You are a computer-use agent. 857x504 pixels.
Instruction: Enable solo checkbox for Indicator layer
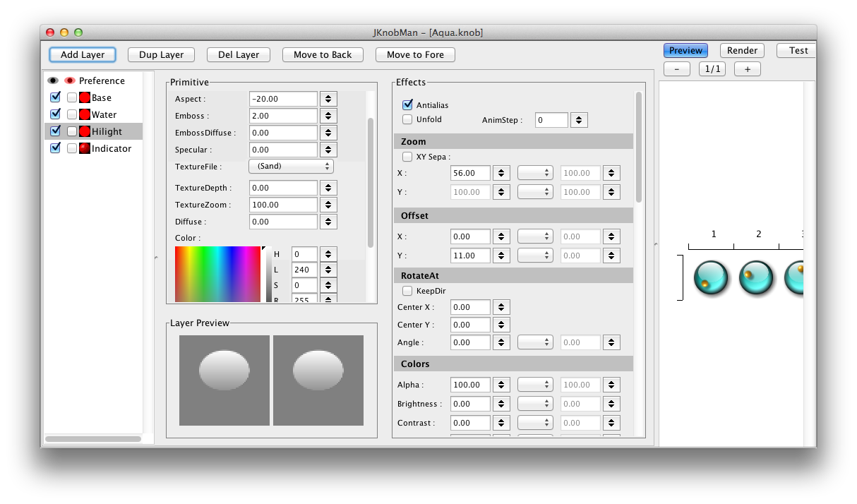click(x=72, y=148)
